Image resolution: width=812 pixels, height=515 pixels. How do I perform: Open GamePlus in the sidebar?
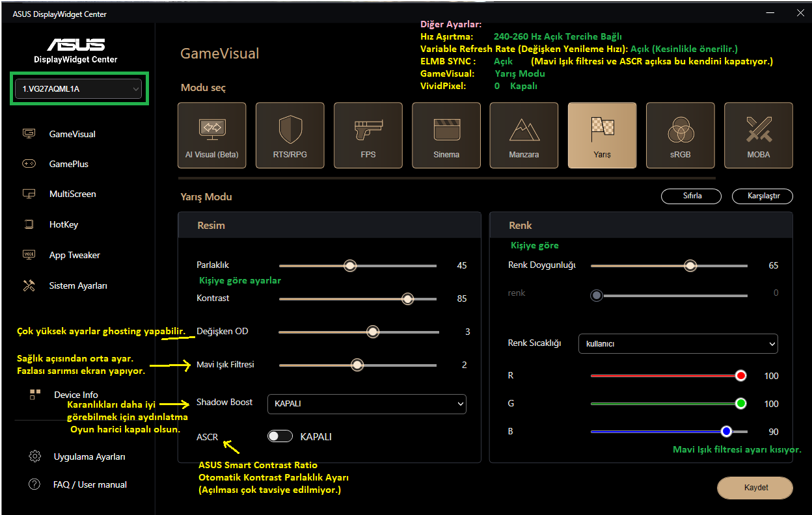(68, 164)
